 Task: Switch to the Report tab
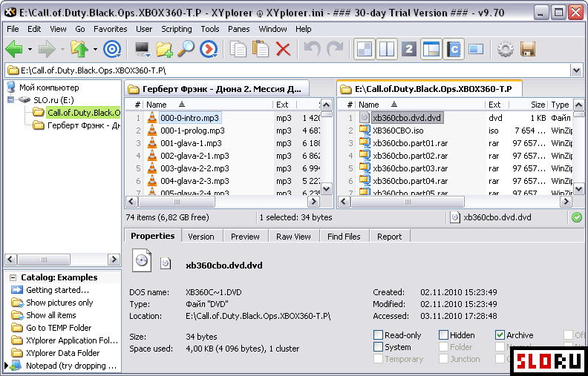(389, 237)
